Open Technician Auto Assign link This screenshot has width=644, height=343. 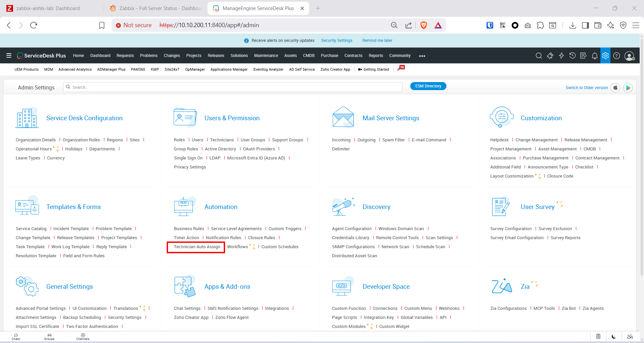pyautogui.click(x=197, y=247)
